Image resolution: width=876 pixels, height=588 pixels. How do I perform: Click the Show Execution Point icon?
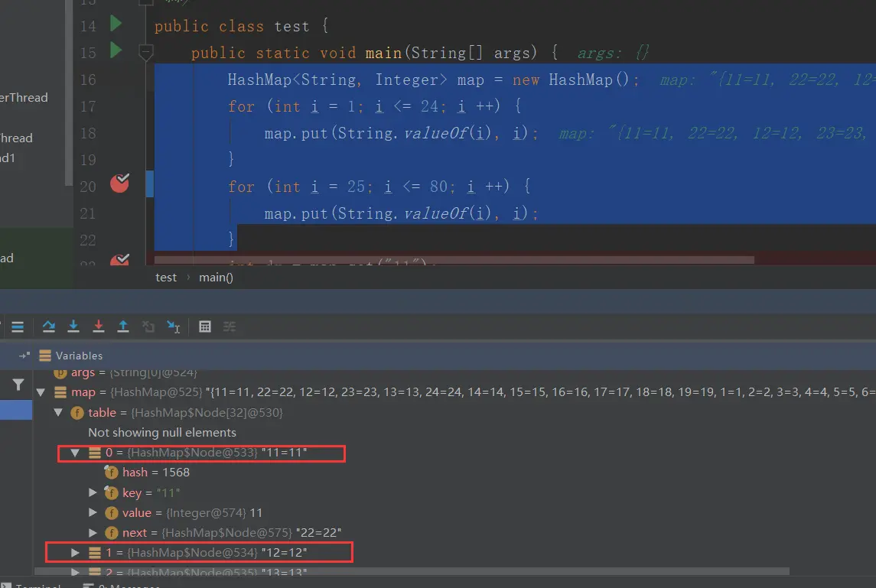pos(18,326)
